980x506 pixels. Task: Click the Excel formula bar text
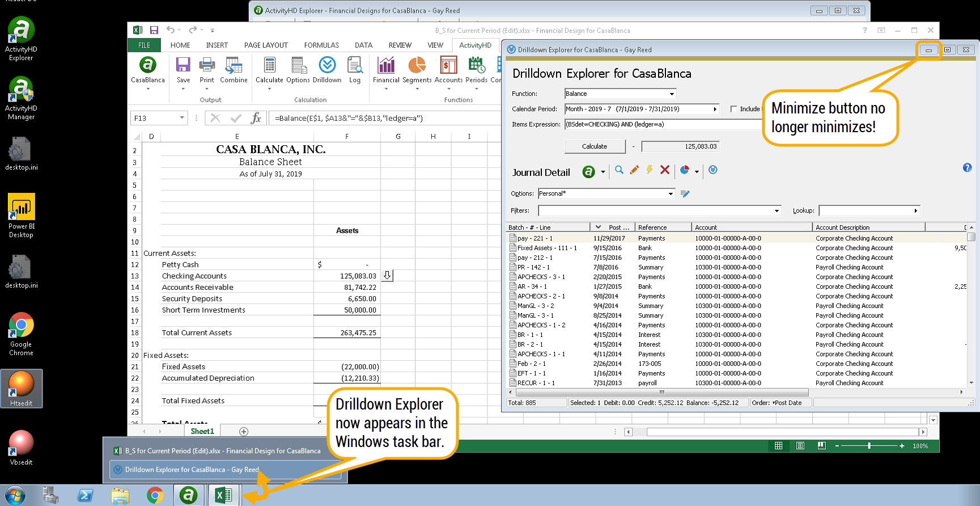point(349,118)
